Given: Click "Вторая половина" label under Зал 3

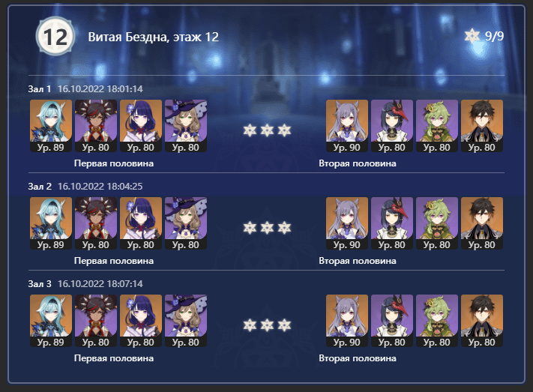Looking at the screenshot, I should click(358, 358).
